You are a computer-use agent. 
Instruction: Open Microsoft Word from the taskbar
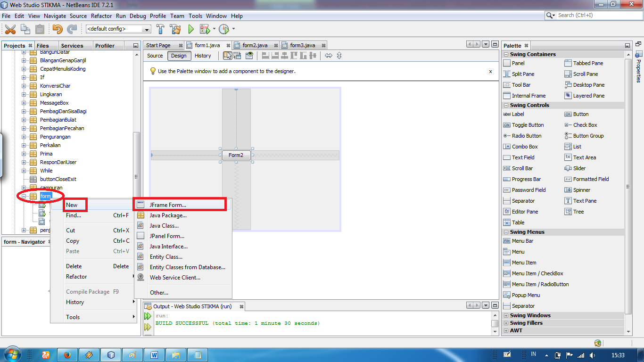155,354
